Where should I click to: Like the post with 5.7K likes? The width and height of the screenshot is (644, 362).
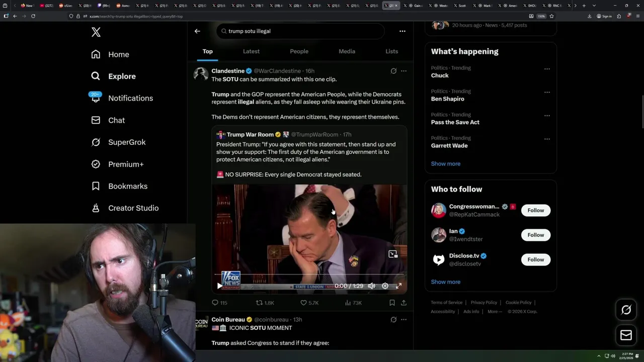click(x=309, y=303)
